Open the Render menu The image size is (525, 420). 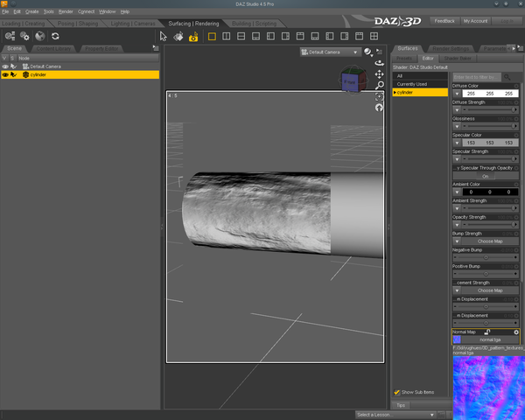click(66, 11)
